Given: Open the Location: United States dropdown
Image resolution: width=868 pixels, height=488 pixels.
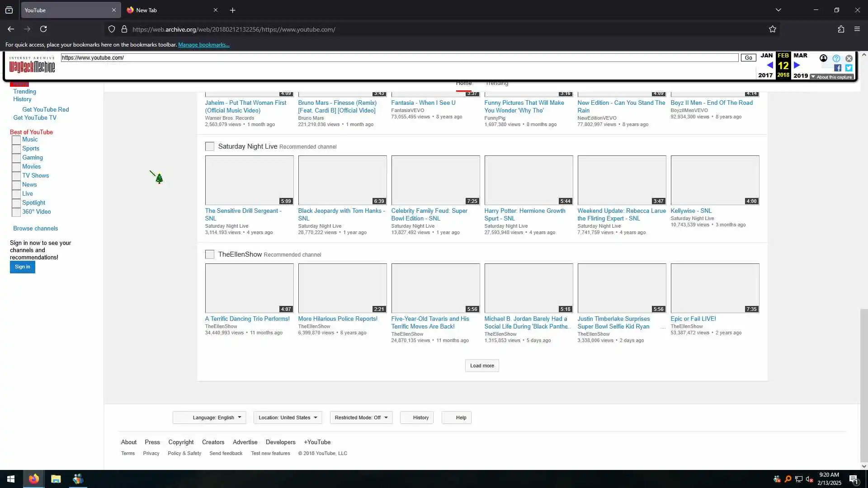Looking at the screenshot, I should tap(288, 418).
